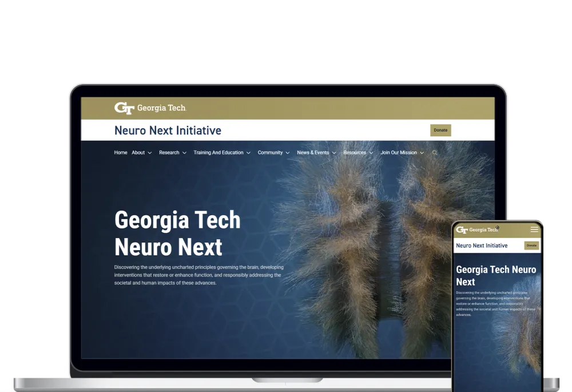Expand the About dropdown chevron

(150, 153)
